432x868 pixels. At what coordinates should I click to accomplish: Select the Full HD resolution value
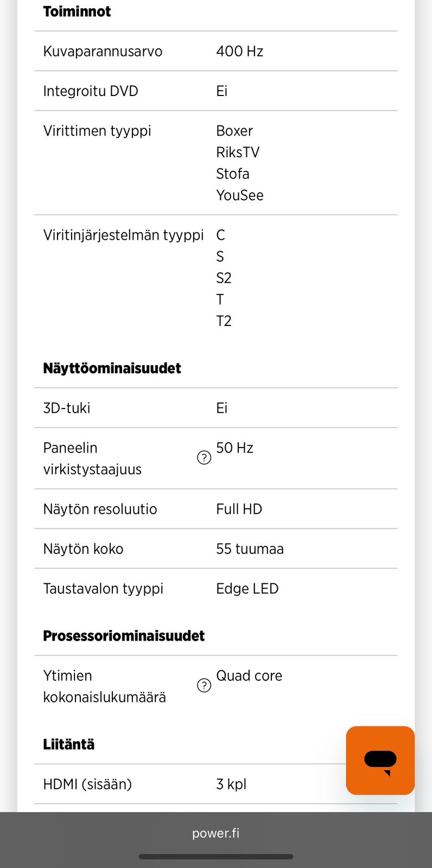point(239,509)
